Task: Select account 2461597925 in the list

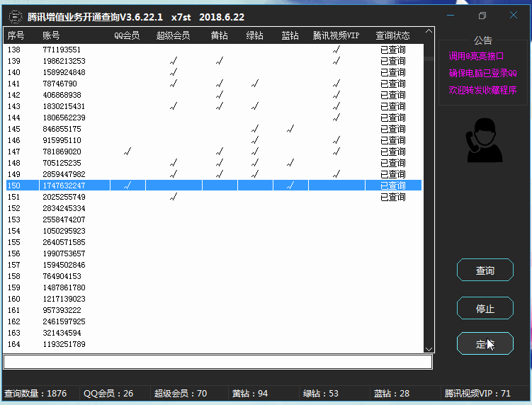Action: tap(64, 321)
